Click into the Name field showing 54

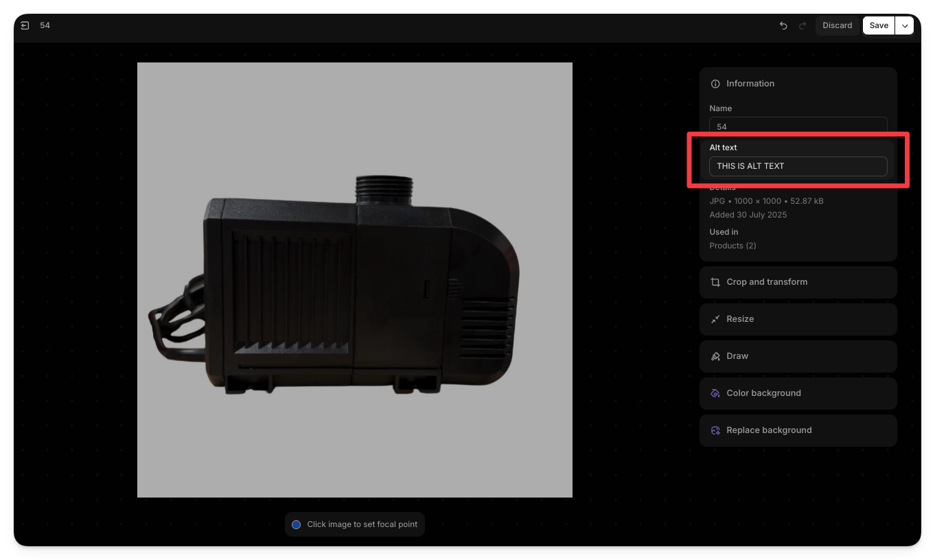click(x=798, y=126)
